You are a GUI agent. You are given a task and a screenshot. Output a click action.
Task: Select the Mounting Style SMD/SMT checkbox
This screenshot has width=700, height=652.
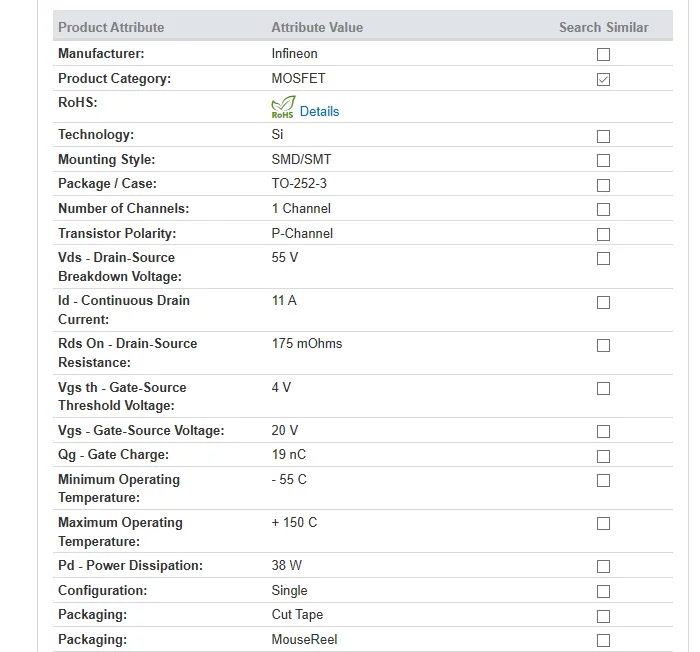603,160
